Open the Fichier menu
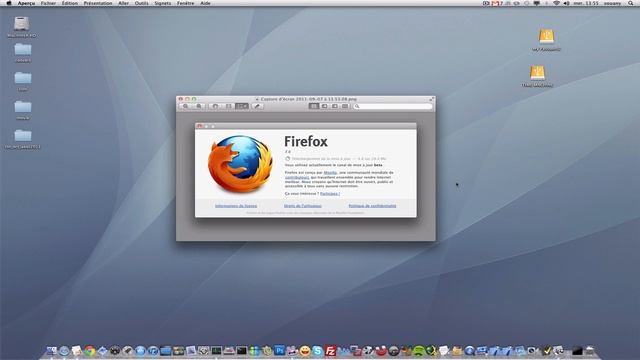The height and width of the screenshot is (360, 640). pos(48,3)
